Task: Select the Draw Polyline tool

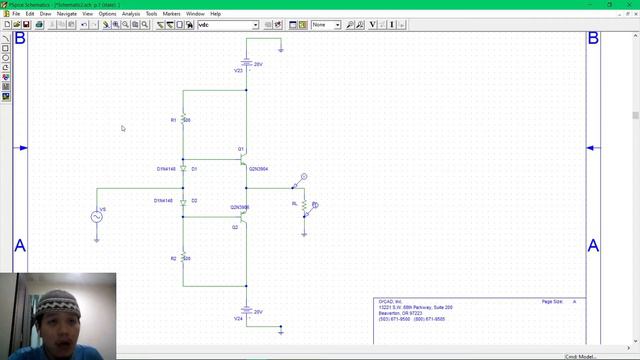Action: (6, 67)
